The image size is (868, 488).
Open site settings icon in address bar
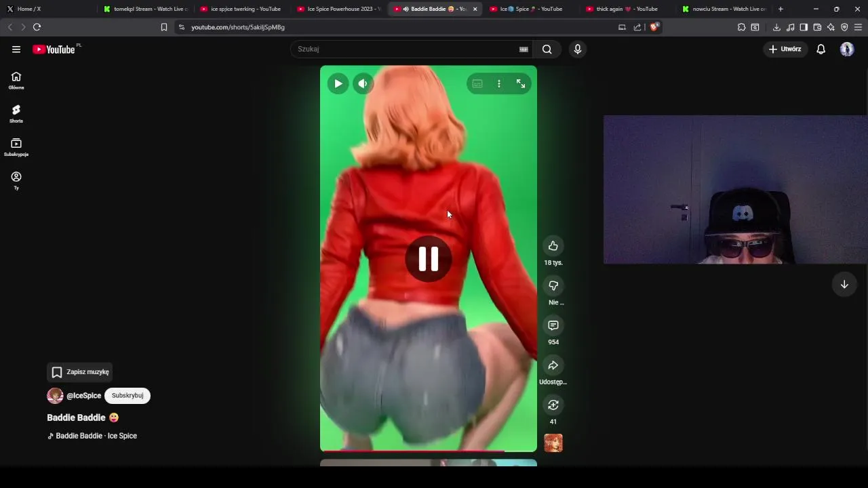pyautogui.click(x=181, y=27)
